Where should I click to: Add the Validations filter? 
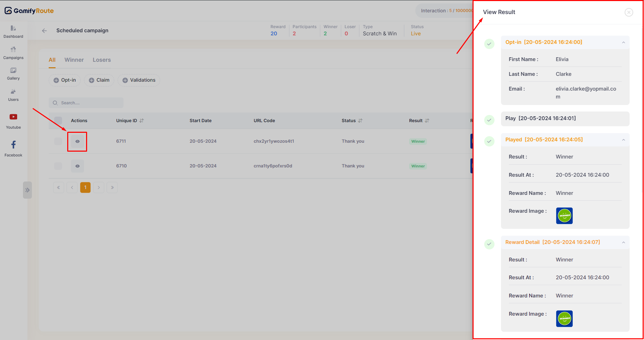[x=139, y=80]
